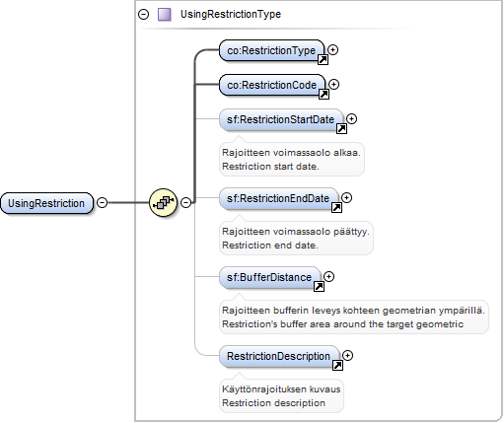Image resolution: width=504 pixels, height=423 pixels.
Task: Click the purple UsingRestrictionType type icon
Action: (x=165, y=15)
